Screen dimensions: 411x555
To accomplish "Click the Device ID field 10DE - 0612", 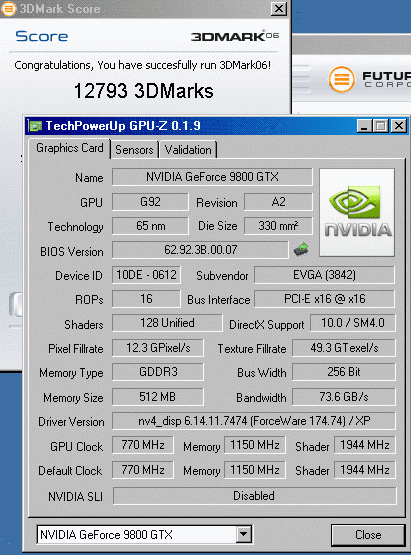I will click(146, 275).
